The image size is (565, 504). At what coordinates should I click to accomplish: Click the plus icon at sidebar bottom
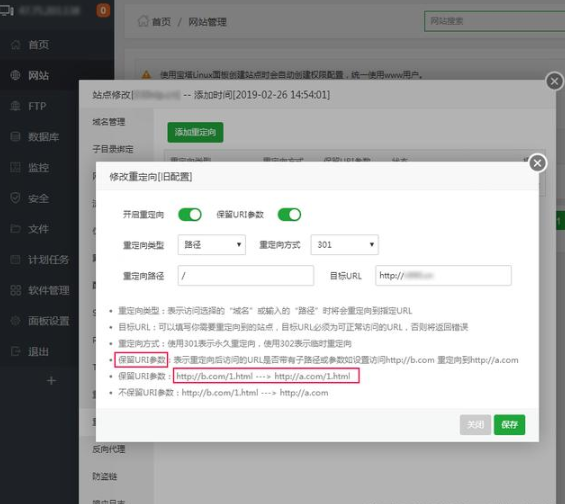click(51, 380)
